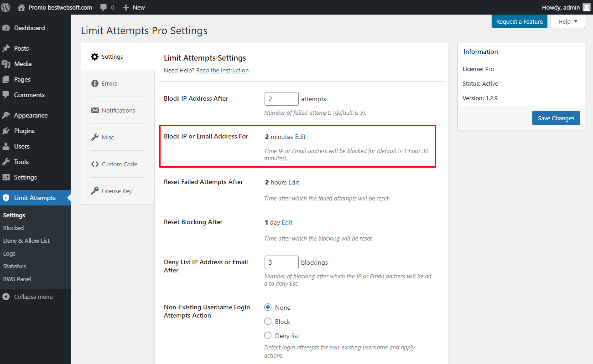Switch to the Misc tab

pyautogui.click(x=118, y=137)
